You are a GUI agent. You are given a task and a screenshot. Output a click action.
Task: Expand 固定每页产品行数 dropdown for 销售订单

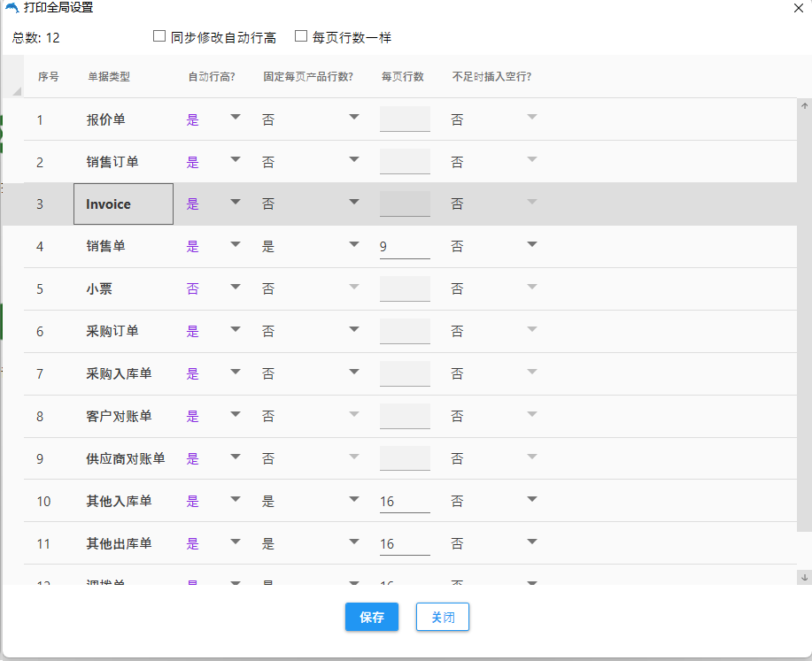click(354, 160)
